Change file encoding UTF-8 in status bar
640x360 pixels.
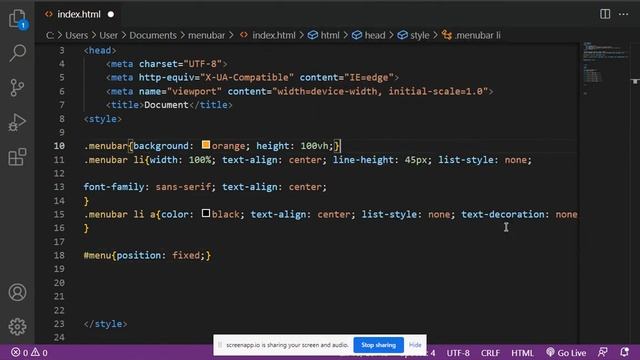coord(458,353)
